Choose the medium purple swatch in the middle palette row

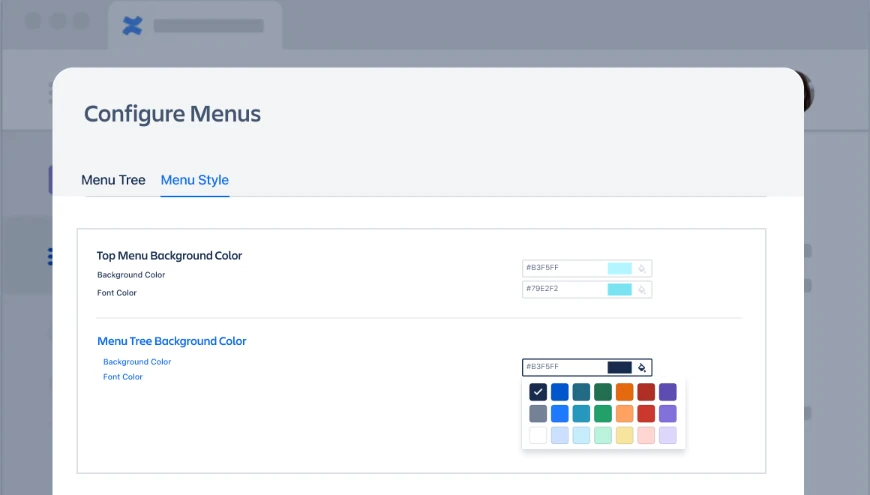[668, 413]
